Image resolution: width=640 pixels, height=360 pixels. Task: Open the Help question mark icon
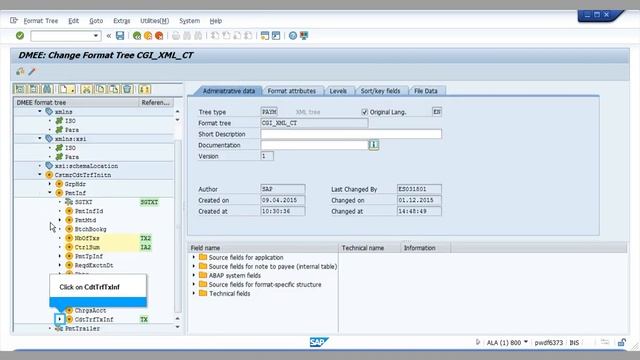(x=293, y=36)
